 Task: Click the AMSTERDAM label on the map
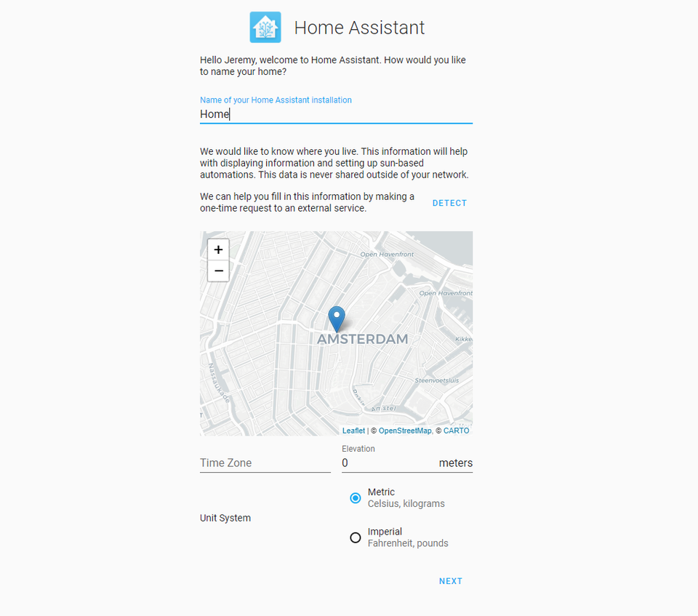[363, 338]
